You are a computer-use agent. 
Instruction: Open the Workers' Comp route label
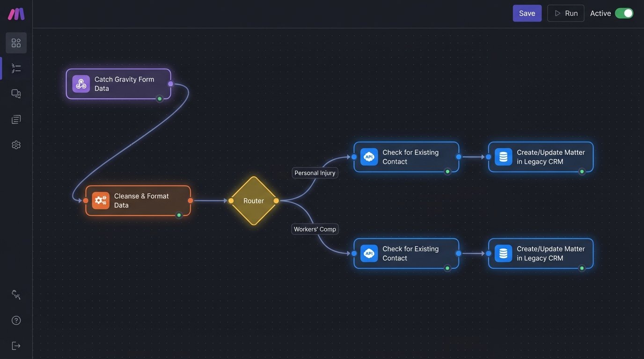(315, 229)
